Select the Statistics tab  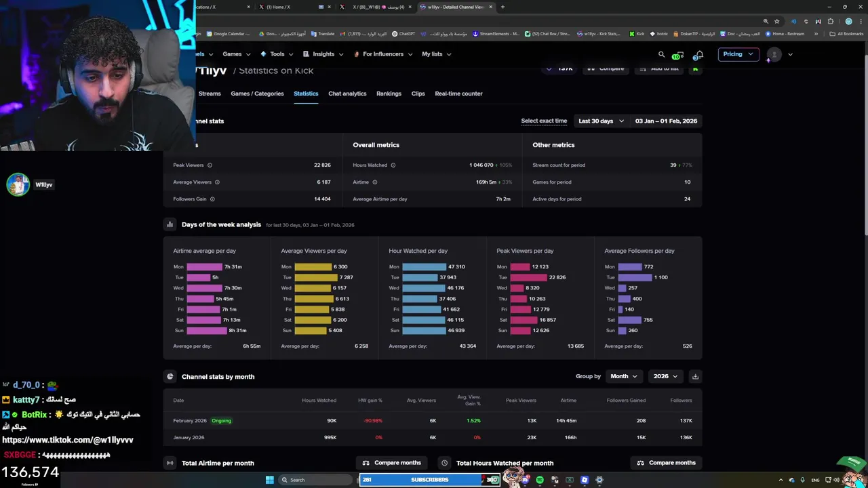(x=306, y=94)
